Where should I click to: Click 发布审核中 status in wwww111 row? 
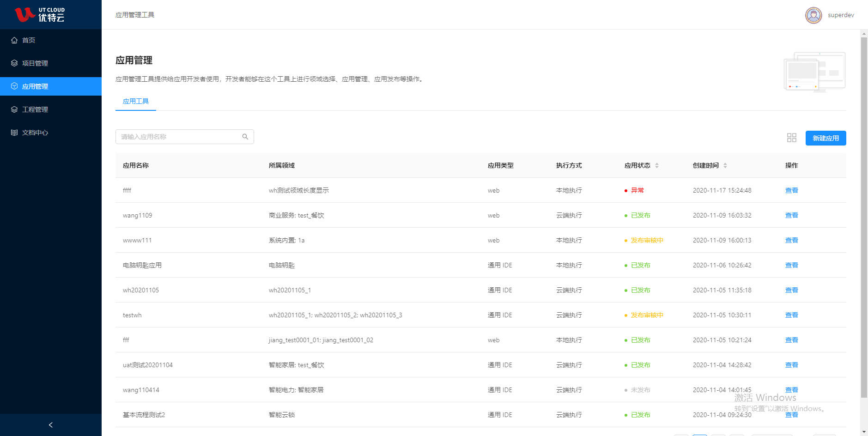647,240
